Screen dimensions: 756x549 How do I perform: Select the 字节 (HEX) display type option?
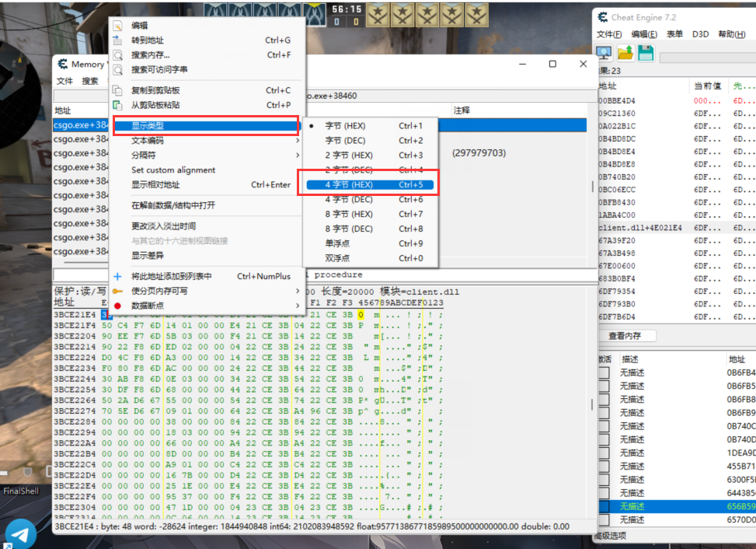click(x=371, y=126)
